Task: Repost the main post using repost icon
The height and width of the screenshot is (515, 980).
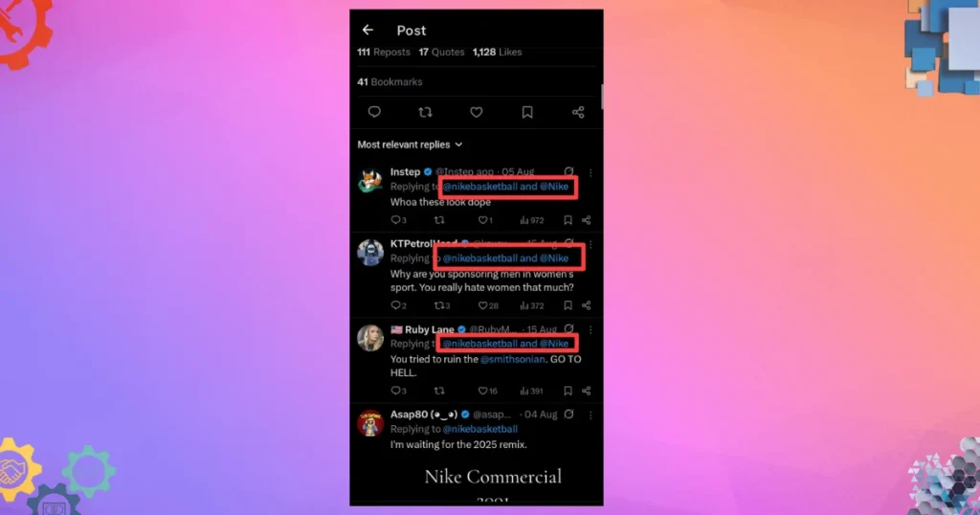Action: pos(425,112)
